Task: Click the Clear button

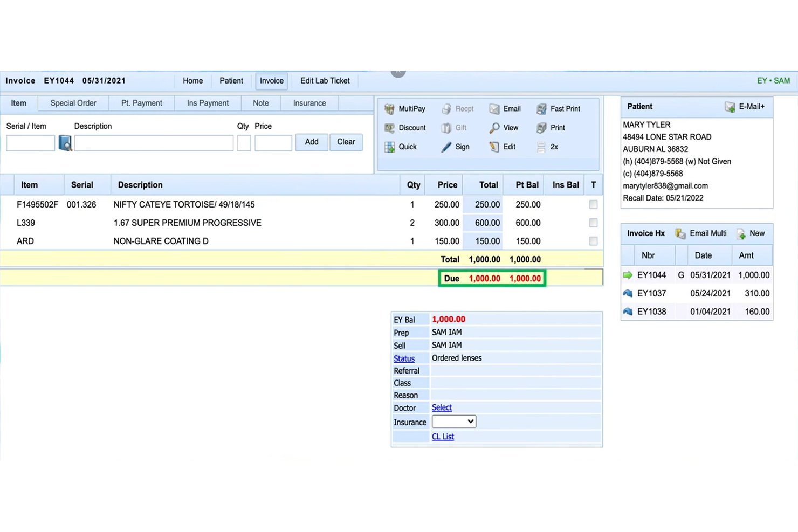Action: click(x=346, y=142)
